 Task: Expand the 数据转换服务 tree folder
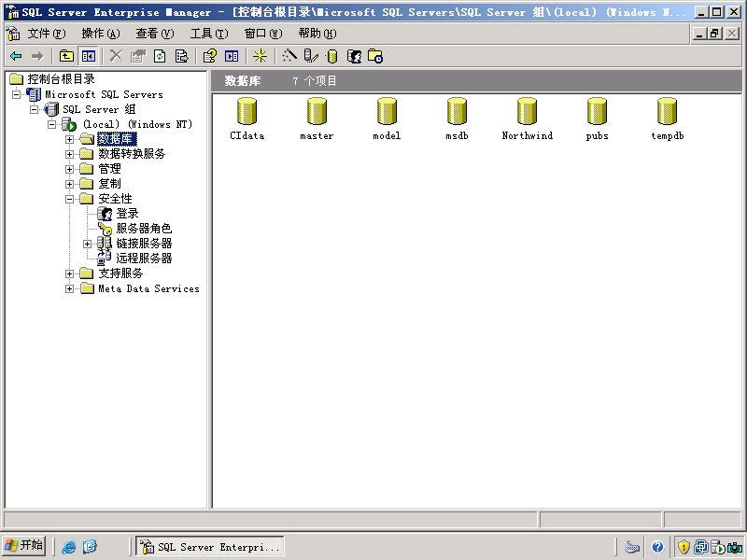click(x=69, y=154)
